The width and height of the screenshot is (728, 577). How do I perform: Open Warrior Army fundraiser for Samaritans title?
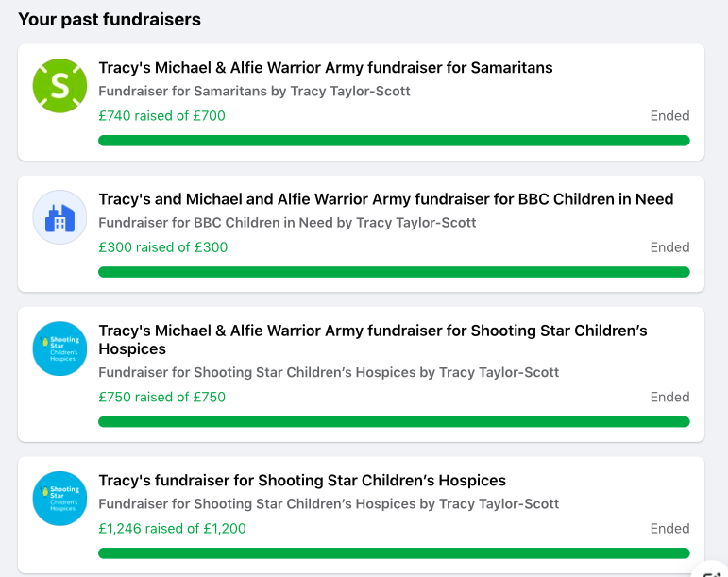coord(326,68)
